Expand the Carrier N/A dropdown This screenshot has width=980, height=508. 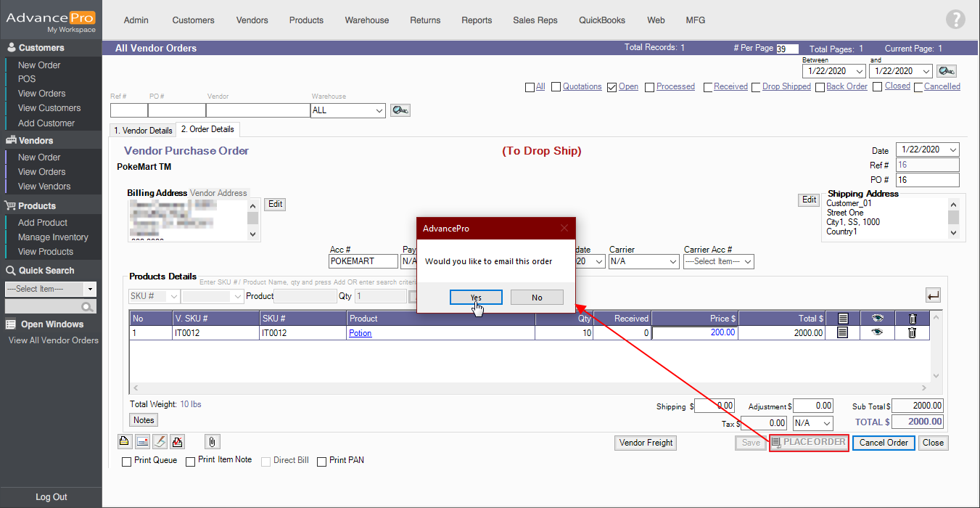(643, 261)
